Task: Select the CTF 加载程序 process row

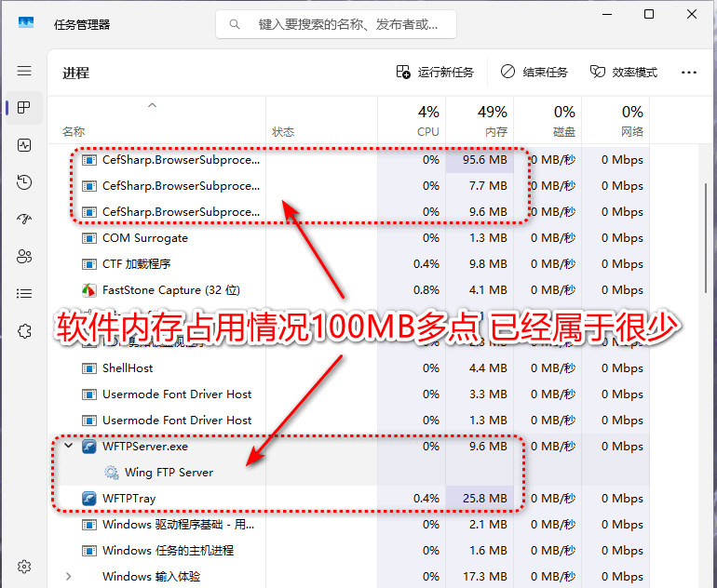Action: click(349, 264)
